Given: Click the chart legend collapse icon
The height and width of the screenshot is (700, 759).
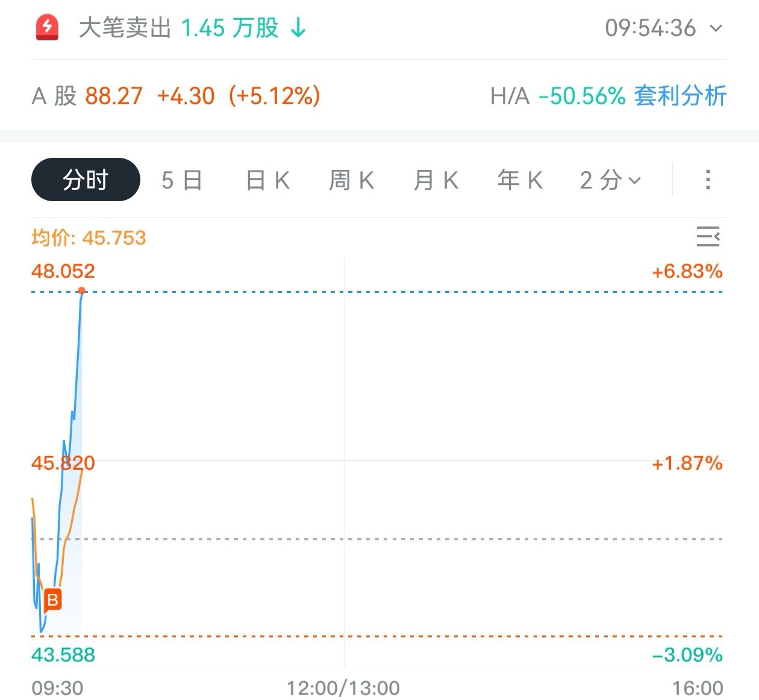Looking at the screenshot, I should click(x=708, y=237).
